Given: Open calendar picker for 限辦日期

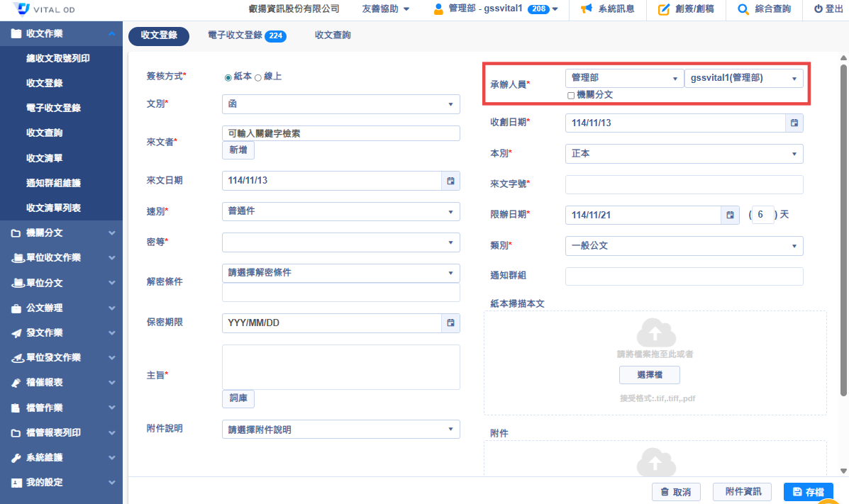Looking at the screenshot, I should tap(731, 215).
